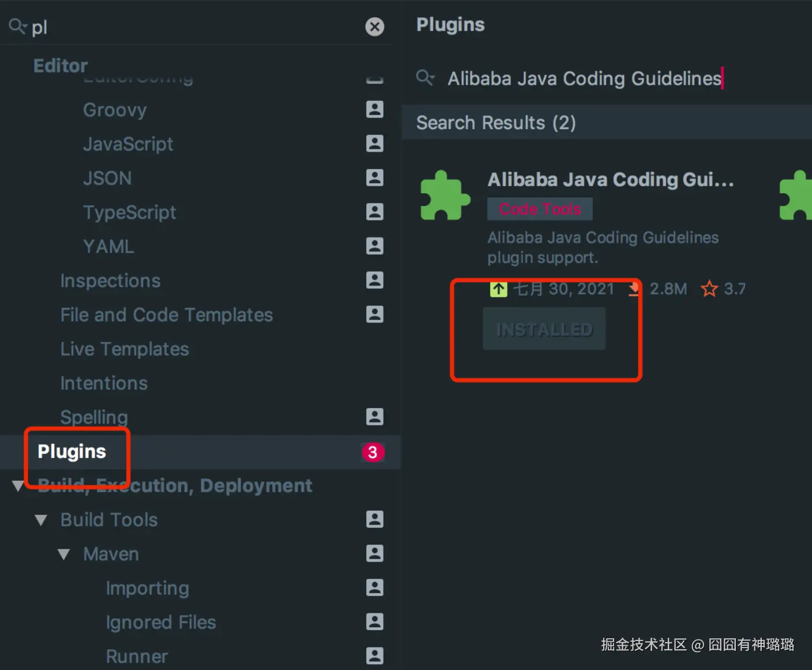Viewport: 812px width, 670px height.
Task: Open the Intentions settings page
Action: click(104, 383)
